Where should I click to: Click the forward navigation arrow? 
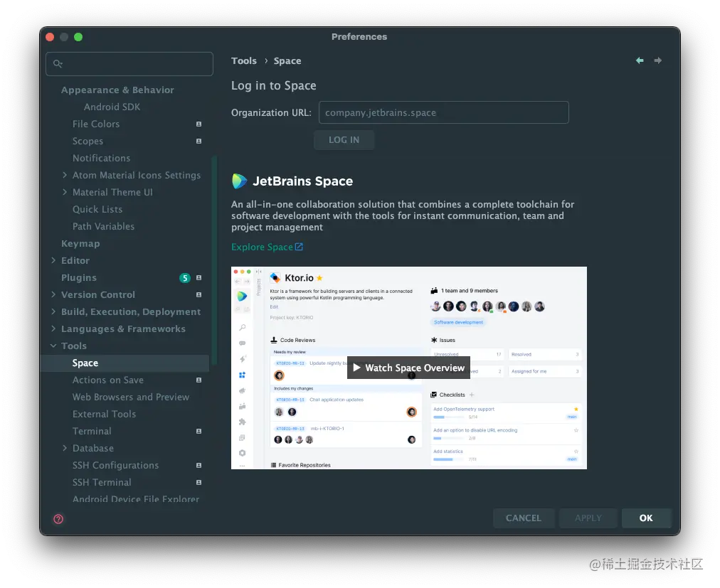658,60
